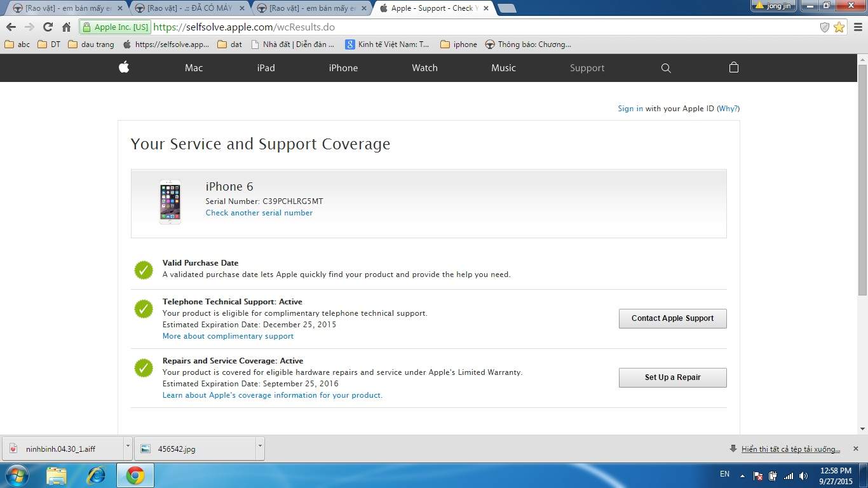Click the Chrome taskbar icon
The image size is (868, 488).
135,475
